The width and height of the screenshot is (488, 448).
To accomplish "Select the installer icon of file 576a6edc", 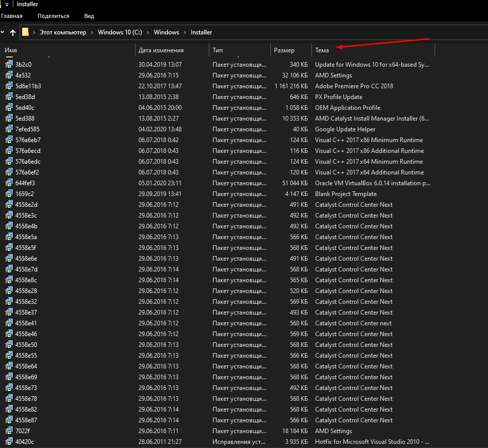I will pyautogui.click(x=9, y=161).
